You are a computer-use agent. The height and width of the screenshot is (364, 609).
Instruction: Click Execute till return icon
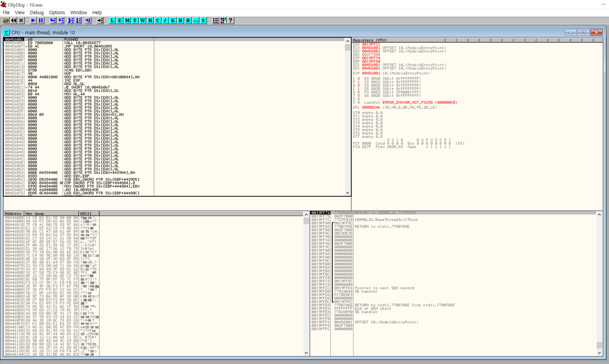(88, 20)
